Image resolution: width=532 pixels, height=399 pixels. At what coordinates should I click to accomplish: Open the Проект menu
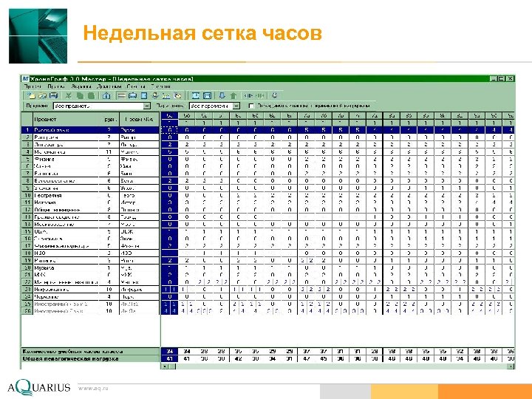(33, 87)
